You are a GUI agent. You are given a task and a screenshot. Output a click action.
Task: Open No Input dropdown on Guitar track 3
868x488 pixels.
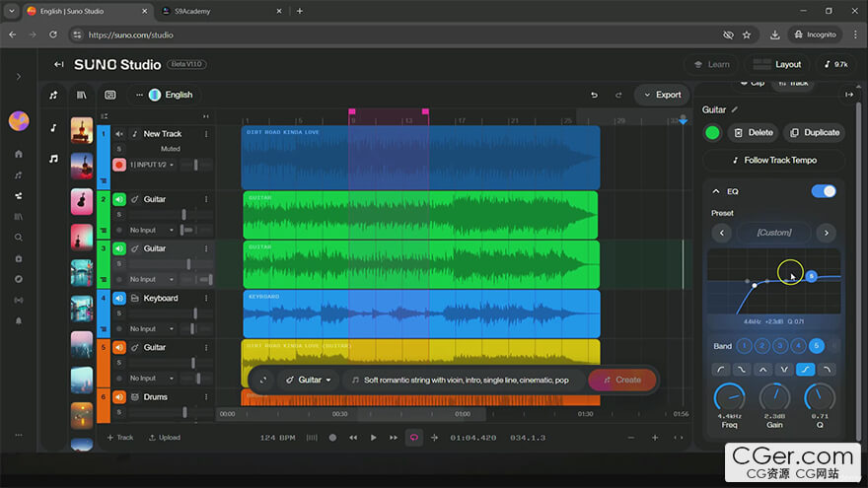(152, 279)
